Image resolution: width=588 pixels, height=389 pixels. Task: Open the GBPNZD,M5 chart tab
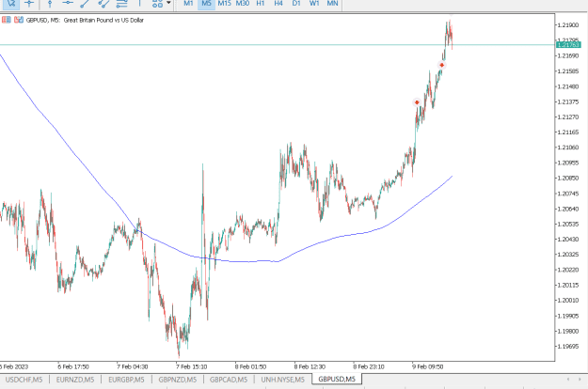click(178, 380)
